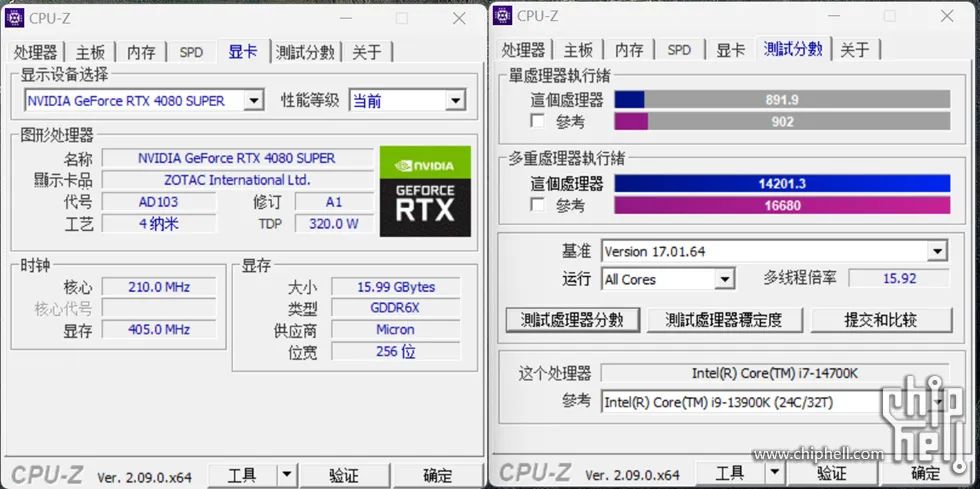The width and height of the screenshot is (980, 489).
Task: Switch to 内存 tab in left window
Action: click(x=141, y=53)
